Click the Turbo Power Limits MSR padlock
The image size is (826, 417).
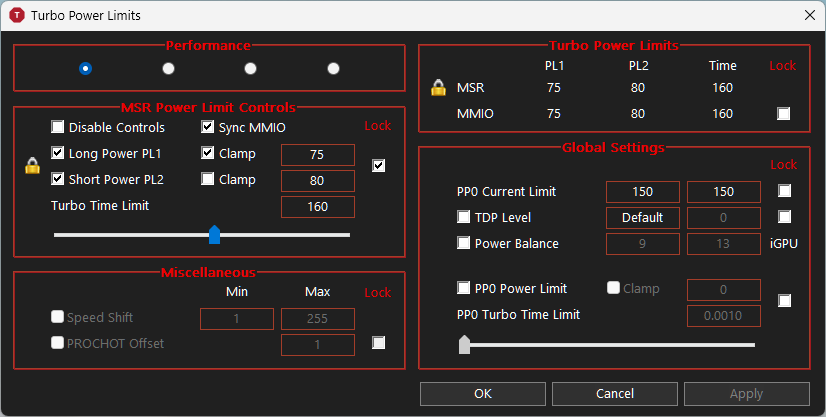(438, 88)
